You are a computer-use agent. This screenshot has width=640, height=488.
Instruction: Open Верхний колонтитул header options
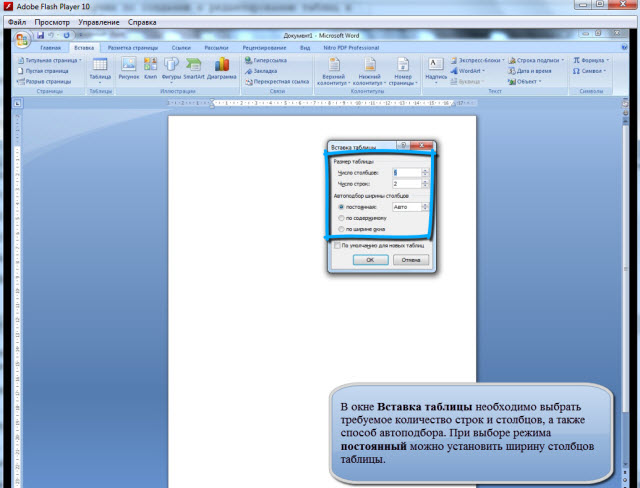pos(333,71)
